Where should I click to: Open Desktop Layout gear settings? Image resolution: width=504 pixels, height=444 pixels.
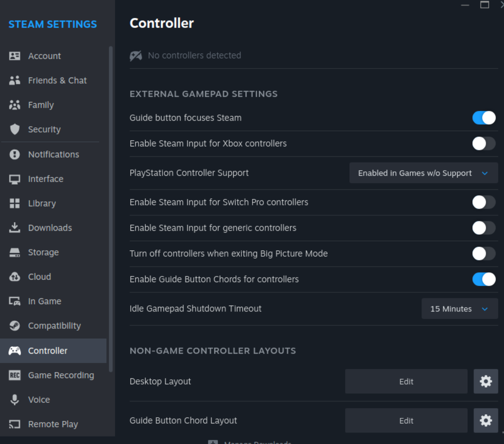486,381
